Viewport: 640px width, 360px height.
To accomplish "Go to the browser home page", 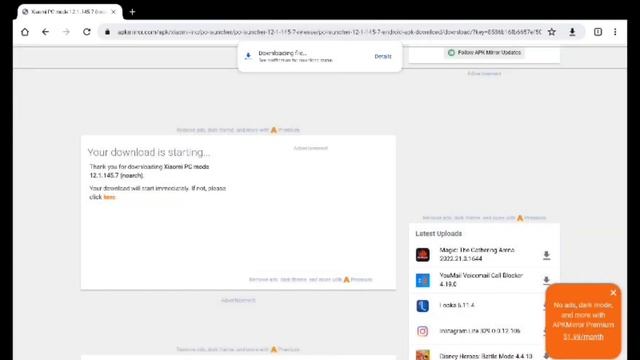I will [25, 32].
